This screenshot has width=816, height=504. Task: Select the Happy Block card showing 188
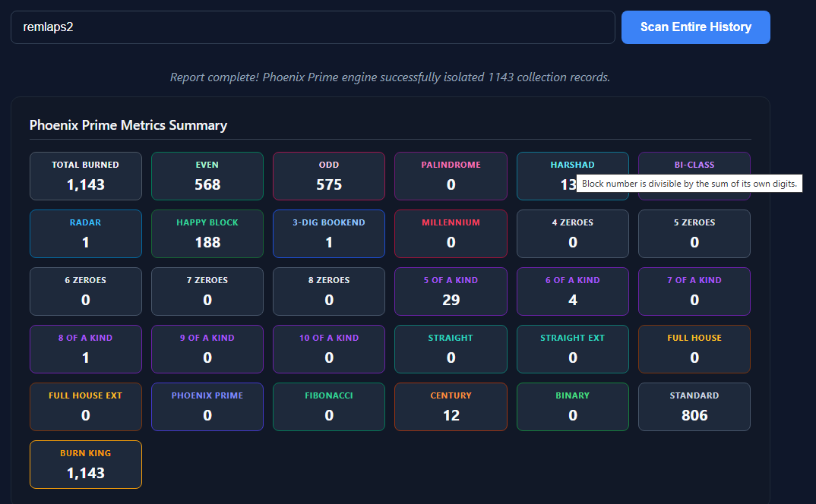[207, 234]
